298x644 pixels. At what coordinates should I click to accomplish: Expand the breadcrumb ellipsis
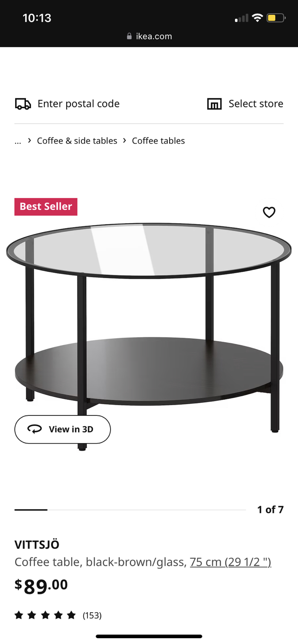(18, 141)
